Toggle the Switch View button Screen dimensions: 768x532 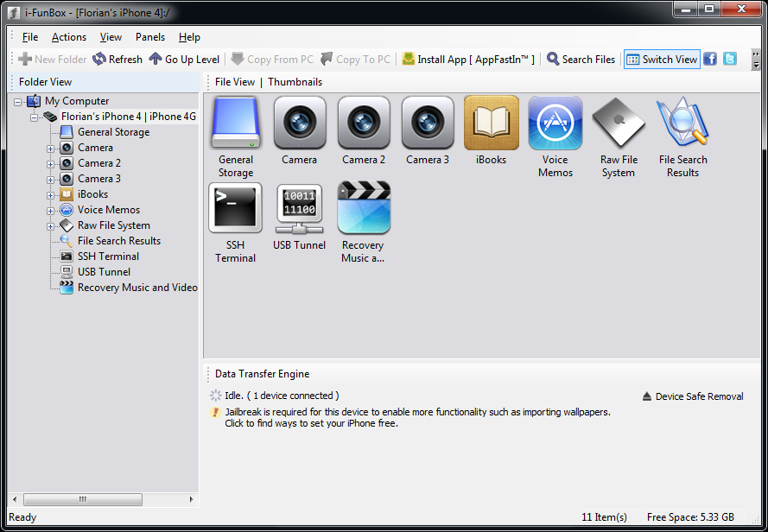pos(661,59)
